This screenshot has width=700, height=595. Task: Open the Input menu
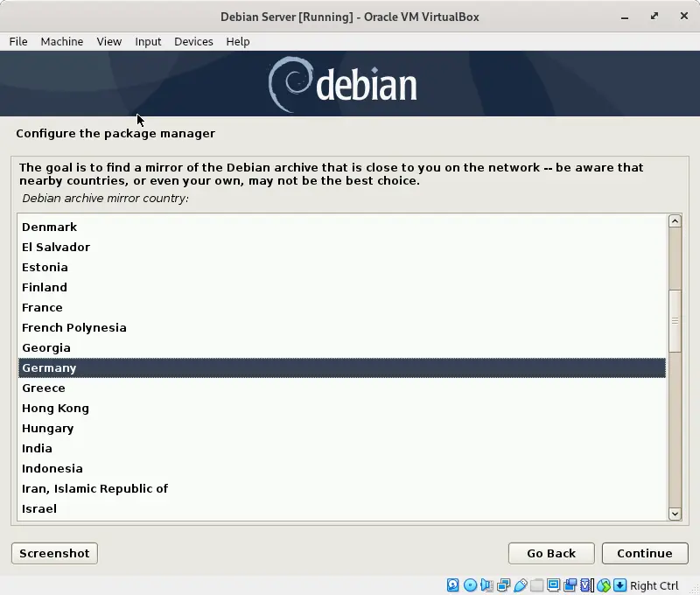coord(148,41)
